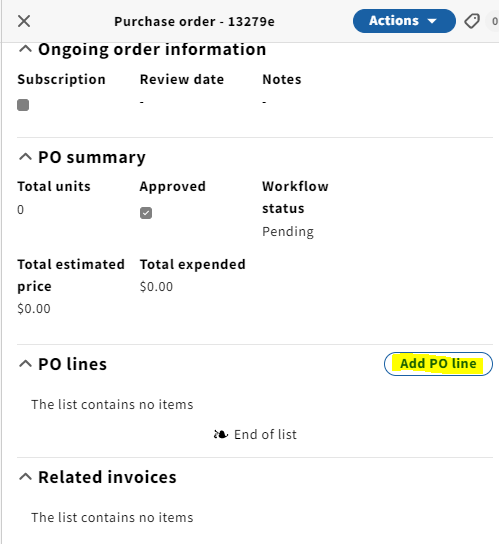The height and width of the screenshot is (544, 499).
Task: Select the Pending workflow status value
Action: coord(288,232)
